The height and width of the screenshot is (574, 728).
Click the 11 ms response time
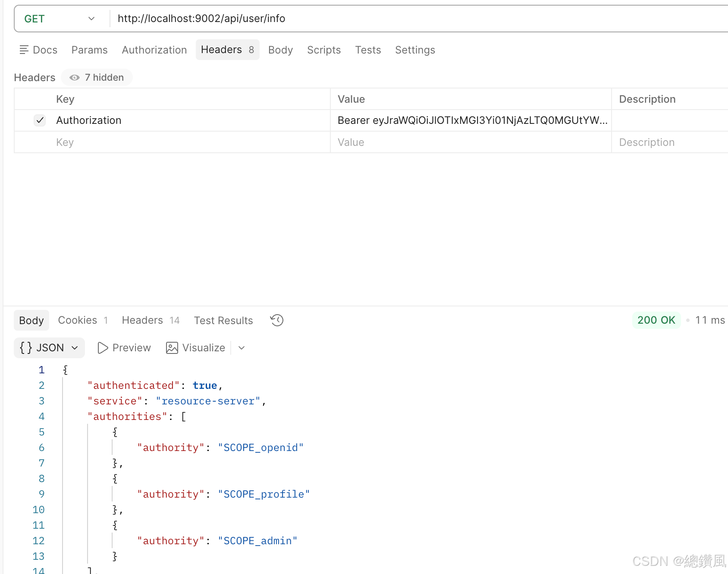point(710,320)
